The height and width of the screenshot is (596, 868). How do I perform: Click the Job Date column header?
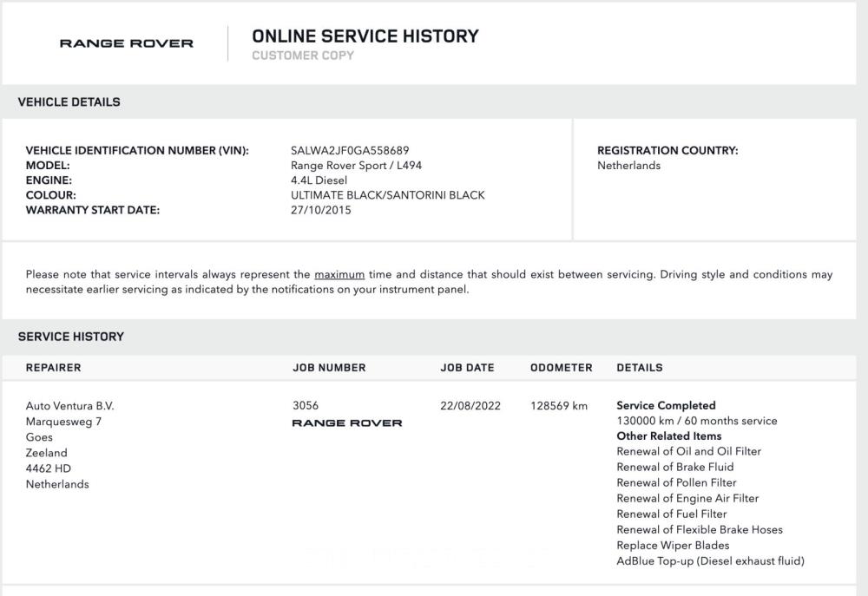[x=467, y=368]
